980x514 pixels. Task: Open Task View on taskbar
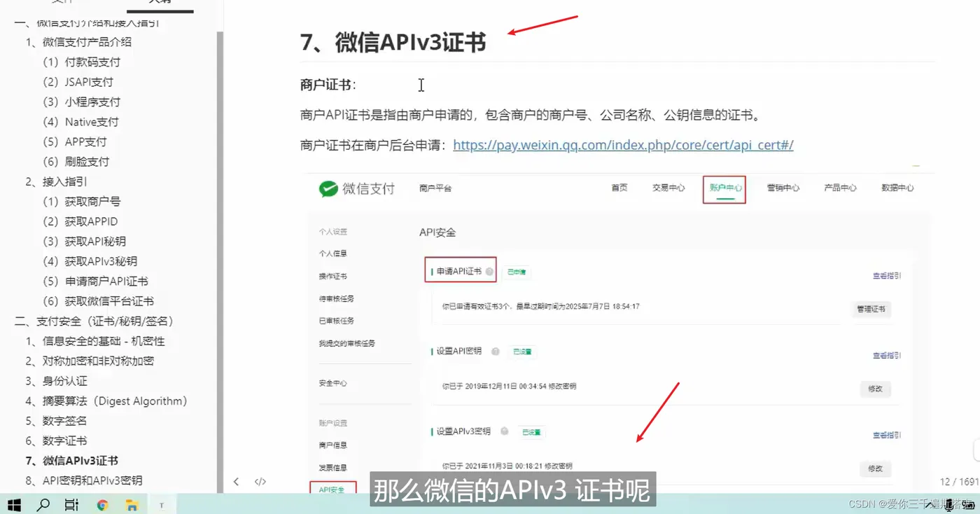click(71, 504)
